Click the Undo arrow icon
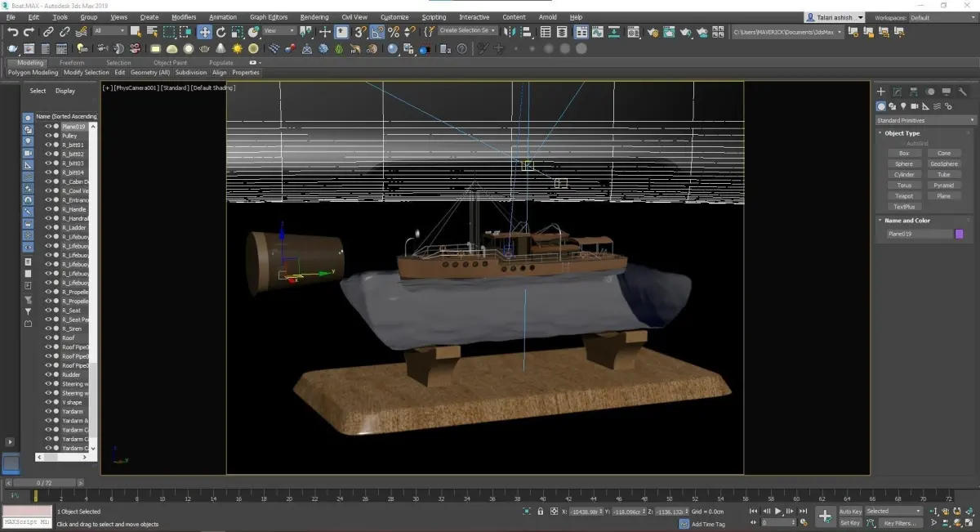 [13, 32]
